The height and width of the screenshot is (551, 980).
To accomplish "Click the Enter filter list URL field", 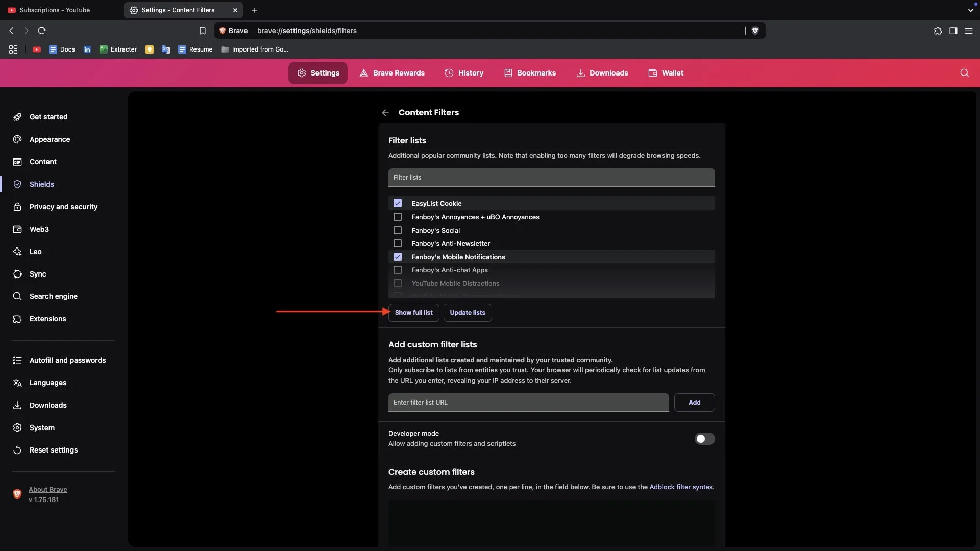I will [528, 403].
